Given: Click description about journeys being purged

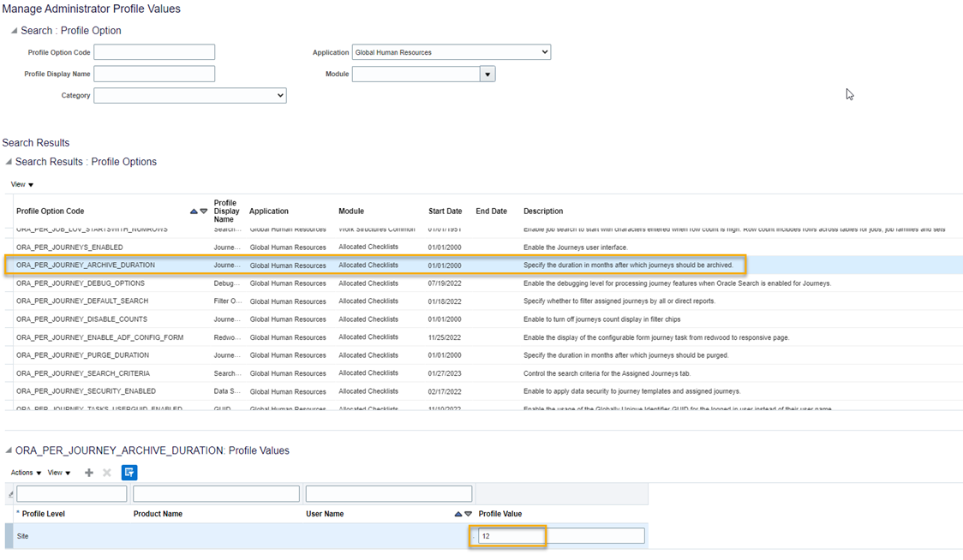Looking at the screenshot, I should pyautogui.click(x=625, y=354).
